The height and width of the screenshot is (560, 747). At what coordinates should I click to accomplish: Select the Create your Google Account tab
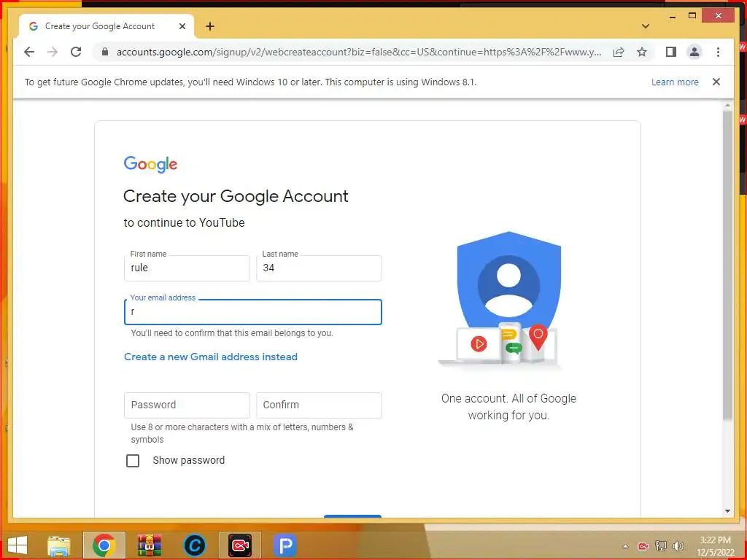click(107, 26)
